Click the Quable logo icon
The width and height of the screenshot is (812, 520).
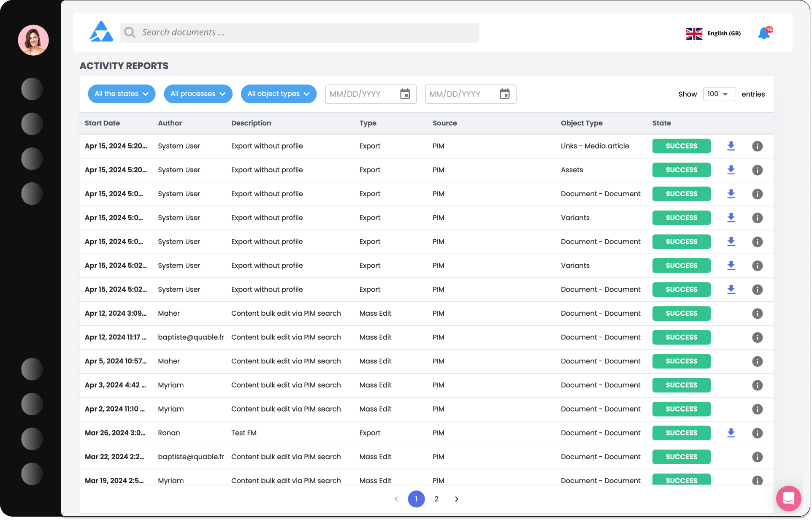click(x=101, y=32)
